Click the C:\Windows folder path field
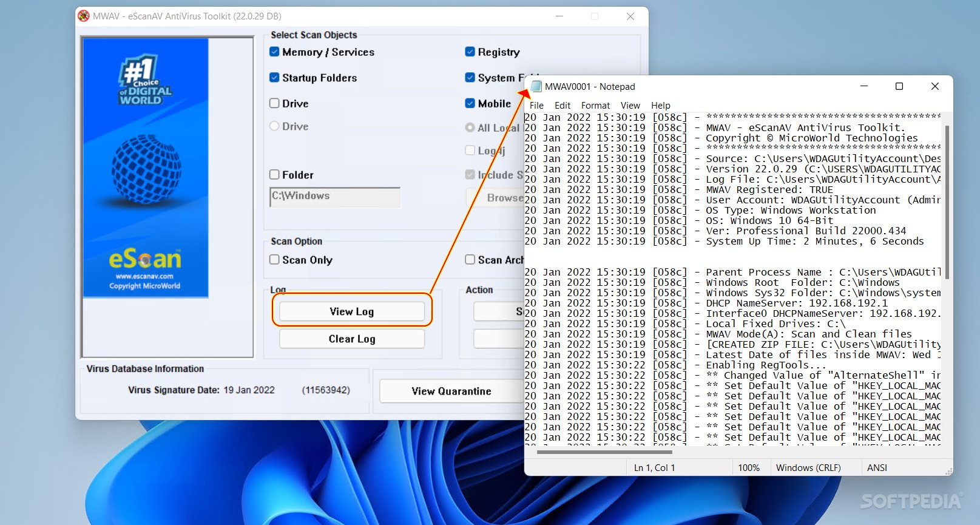Viewport: 980px width, 525px height. click(335, 197)
